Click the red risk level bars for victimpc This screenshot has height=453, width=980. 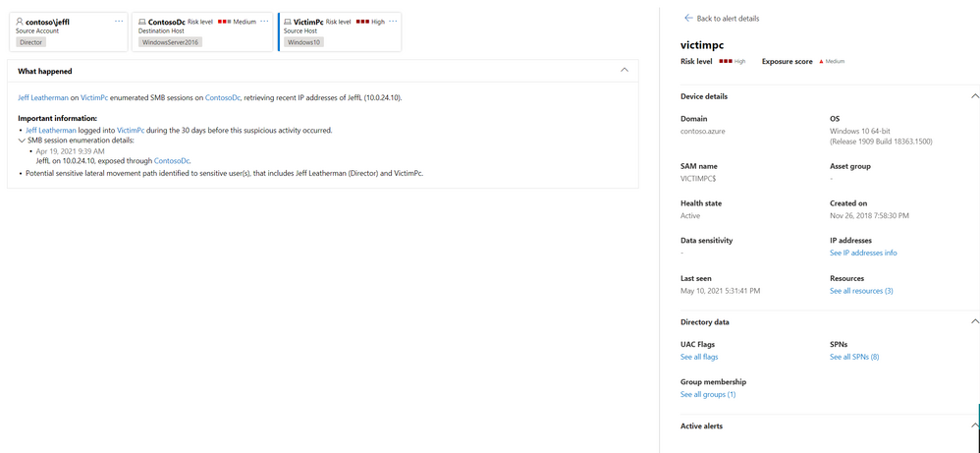tap(726, 61)
